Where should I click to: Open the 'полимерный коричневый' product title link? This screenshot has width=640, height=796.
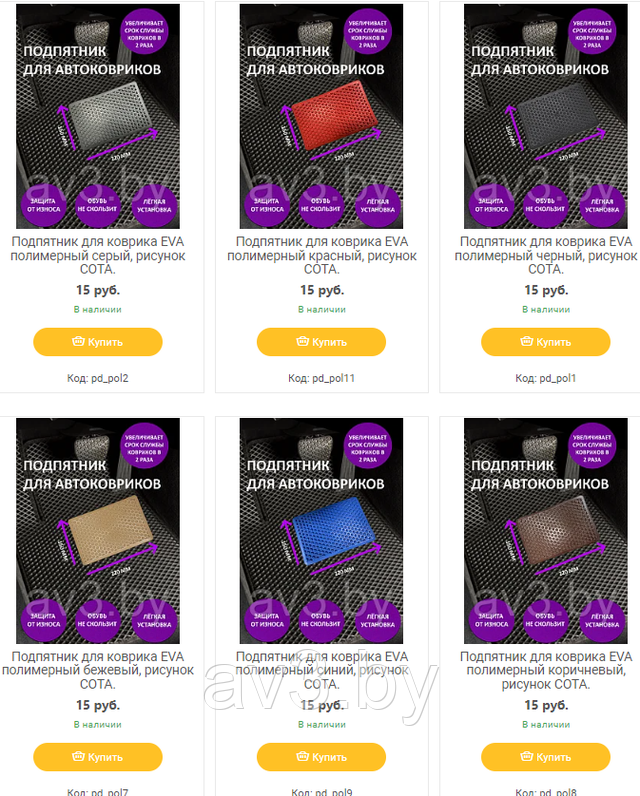pyautogui.click(x=546, y=670)
